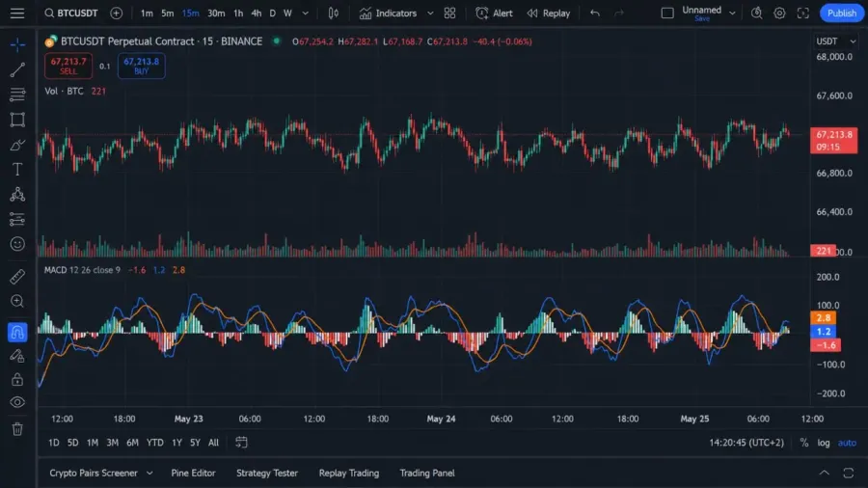The image size is (868, 488).
Task: Create an Alert
Action: 495,13
